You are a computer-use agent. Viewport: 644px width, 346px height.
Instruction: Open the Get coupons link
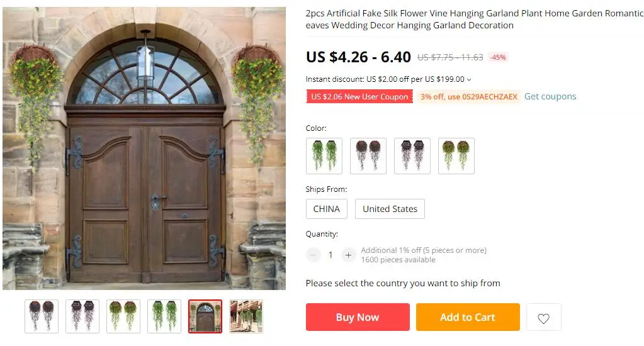click(x=550, y=96)
